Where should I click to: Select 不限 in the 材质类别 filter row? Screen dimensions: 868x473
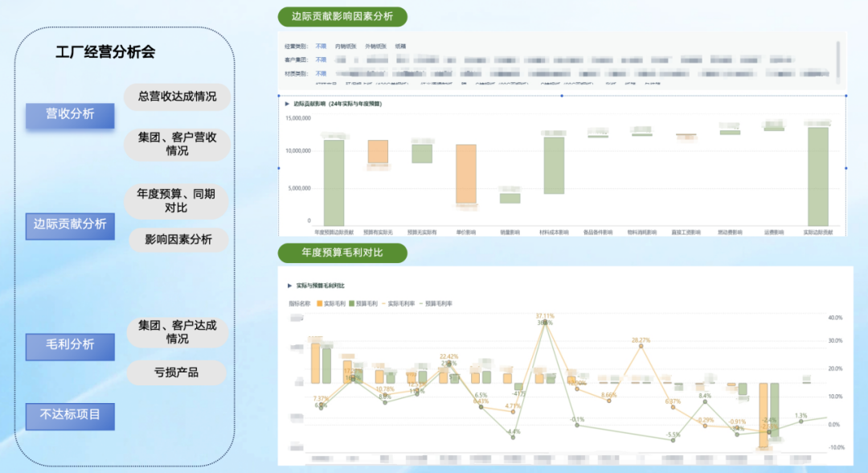pyautogui.click(x=321, y=74)
